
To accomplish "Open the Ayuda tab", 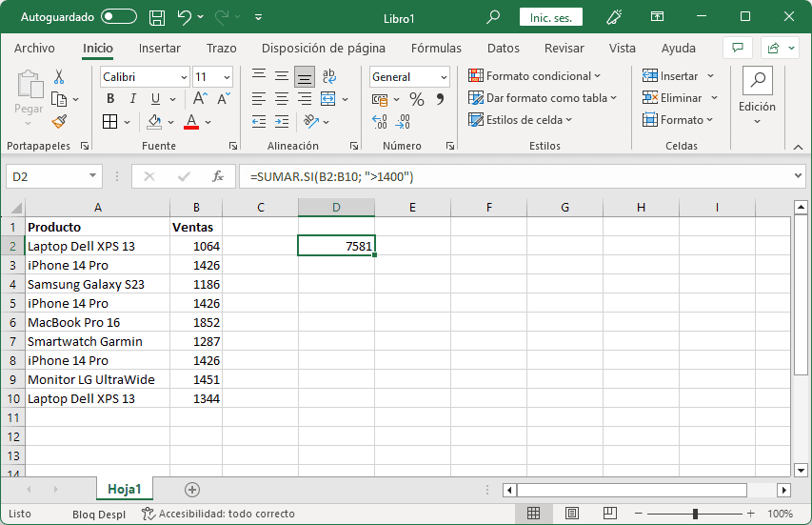I will coord(678,49).
